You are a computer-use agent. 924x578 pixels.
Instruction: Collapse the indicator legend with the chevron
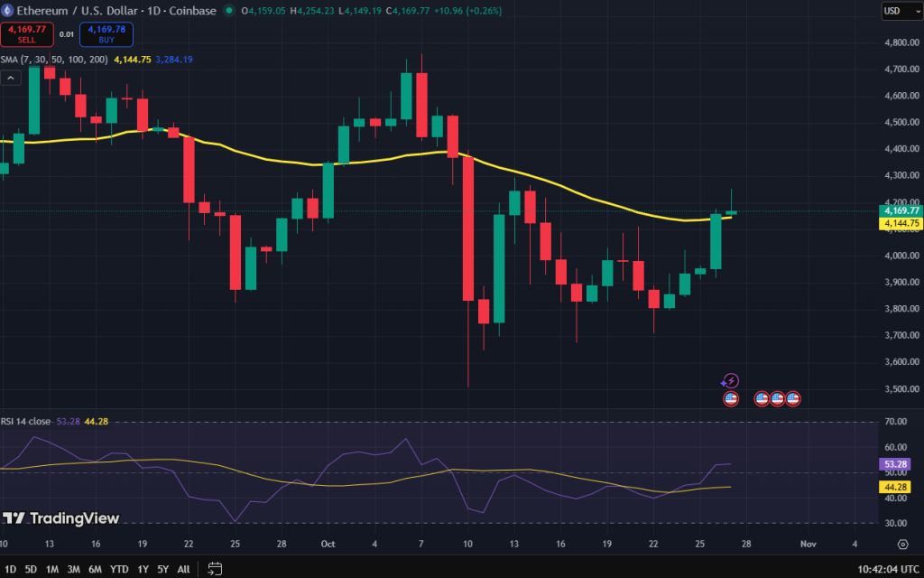click(11, 78)
